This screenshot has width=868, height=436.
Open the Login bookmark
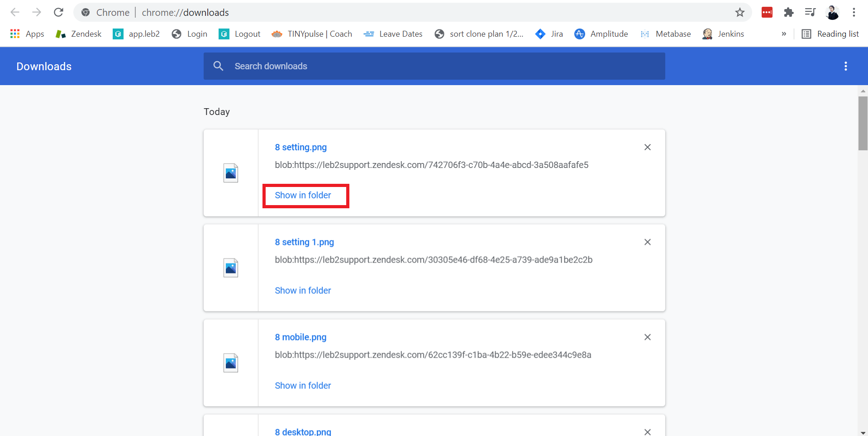click(x=190, y=34)
